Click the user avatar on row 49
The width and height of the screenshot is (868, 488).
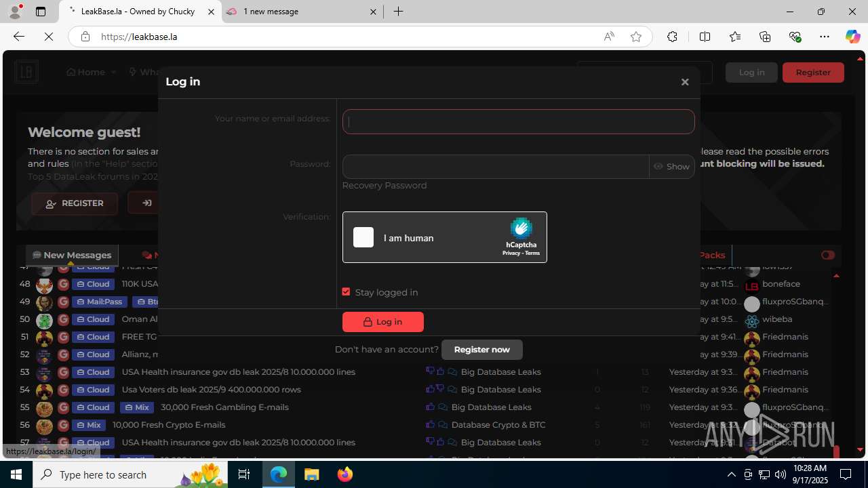pos(44,302)
